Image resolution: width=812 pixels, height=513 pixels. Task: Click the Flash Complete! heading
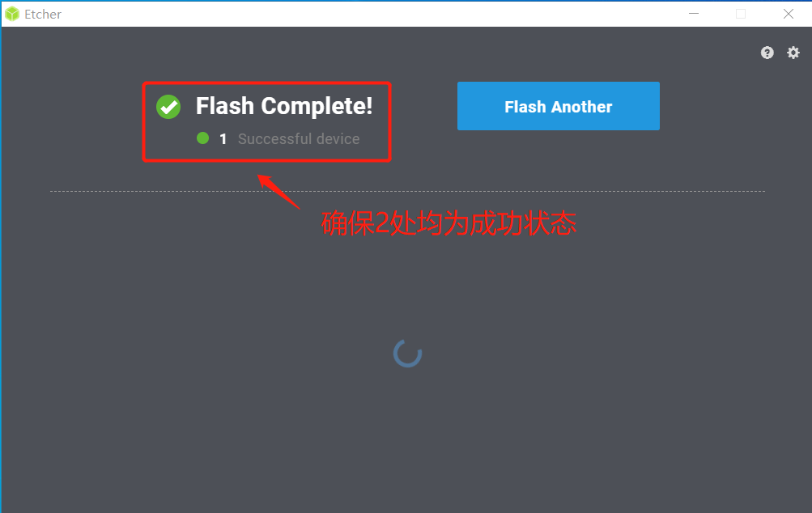click(x=284, y=106)
